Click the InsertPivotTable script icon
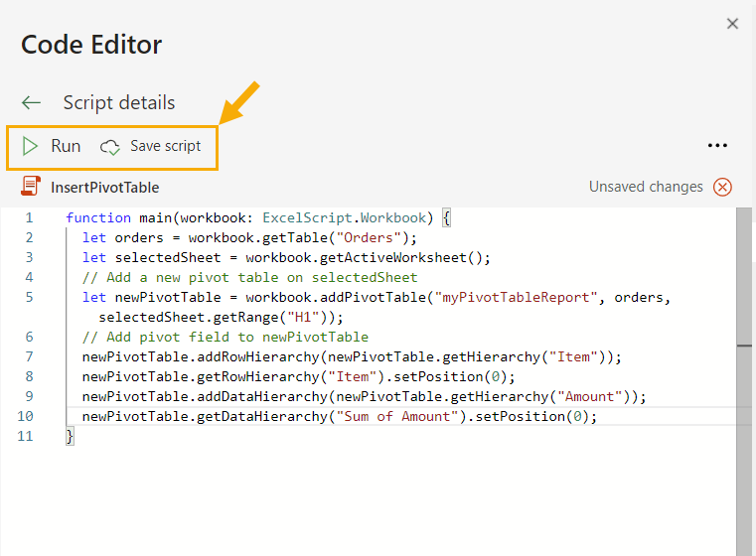The image size is (756, 556). pos(31,186)
